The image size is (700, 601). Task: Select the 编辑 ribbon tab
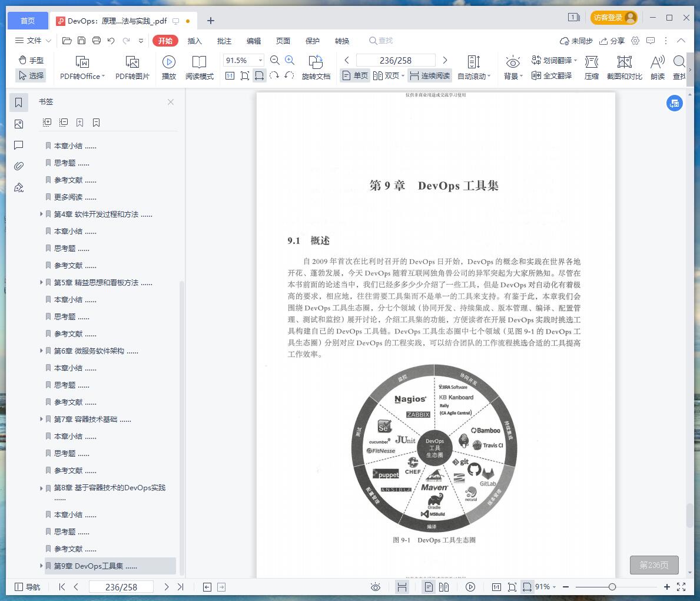click(x=254, y=41)
